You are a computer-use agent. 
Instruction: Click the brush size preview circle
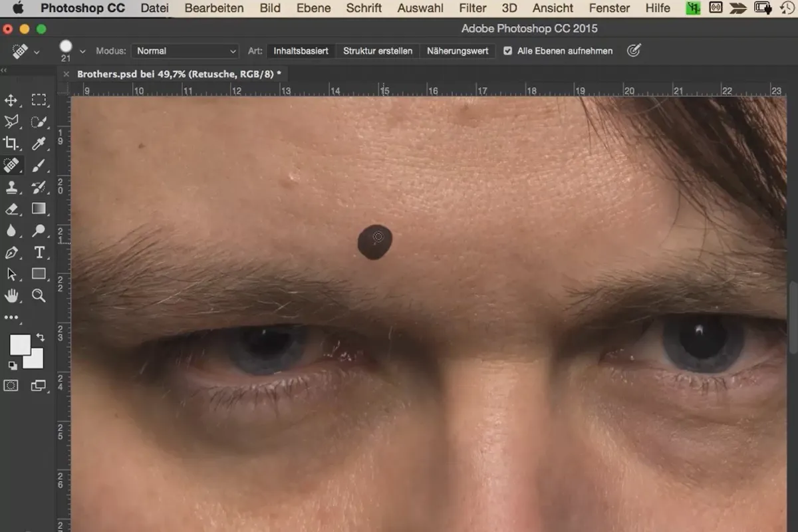(66, 47)
